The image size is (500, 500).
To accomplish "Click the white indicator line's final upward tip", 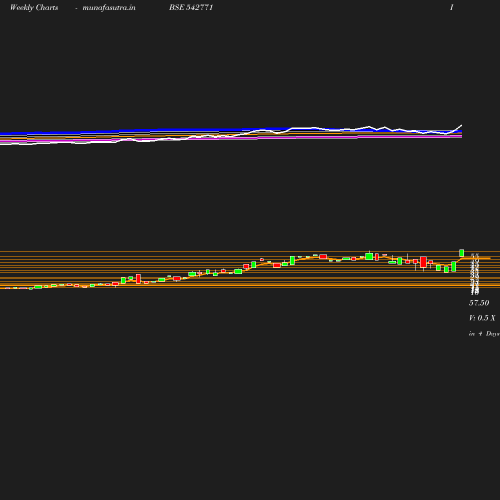I will (461, 126).
